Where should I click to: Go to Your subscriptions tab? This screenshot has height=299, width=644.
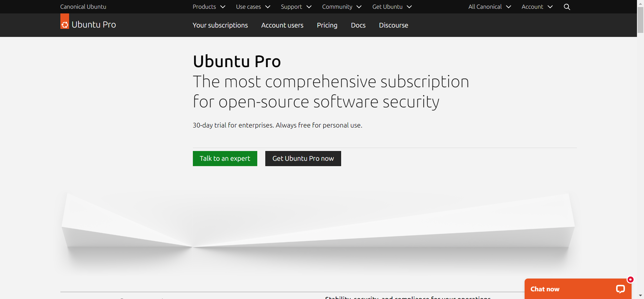220,25
